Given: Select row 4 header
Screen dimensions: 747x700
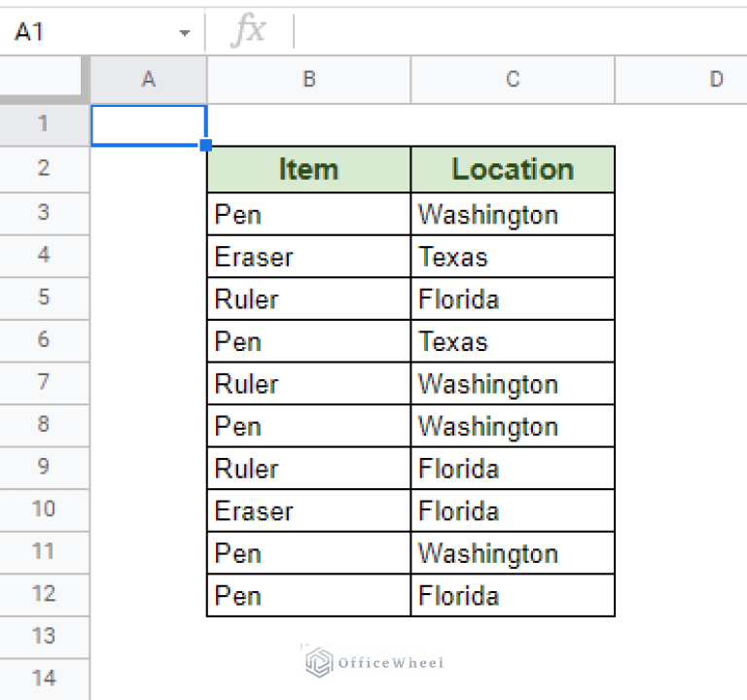Looking at the screenshot, I should tap(44, 256).
